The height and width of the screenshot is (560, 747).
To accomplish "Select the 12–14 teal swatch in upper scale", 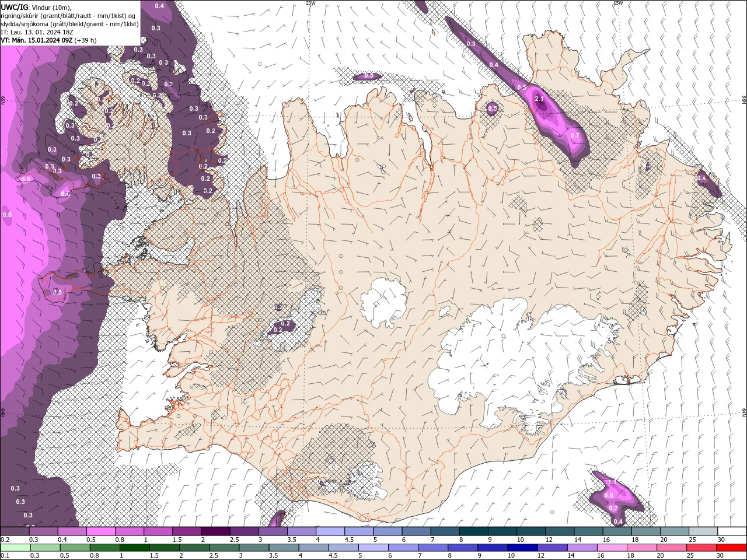I will tap(559, 531).
